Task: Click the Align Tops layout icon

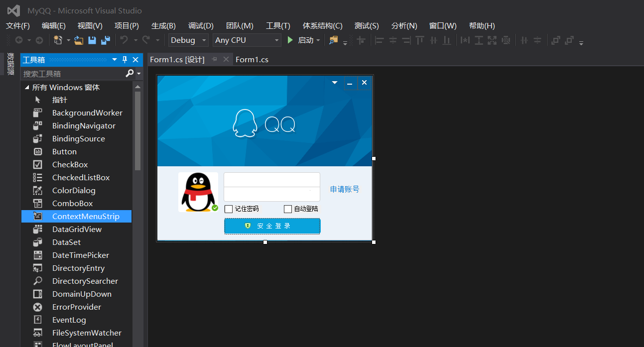Action: [x=420, y=40]
